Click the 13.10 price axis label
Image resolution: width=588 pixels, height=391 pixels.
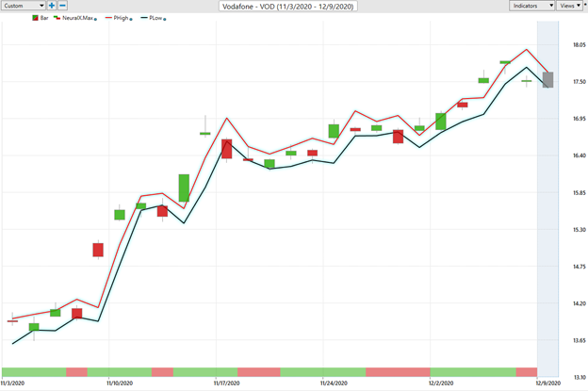pyautogui.click(x=579, y=378)
